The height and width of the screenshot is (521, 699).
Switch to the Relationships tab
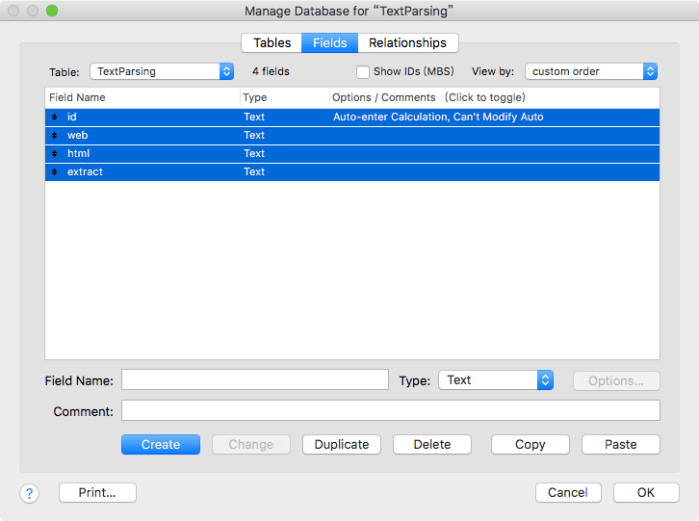click(407, 43)
